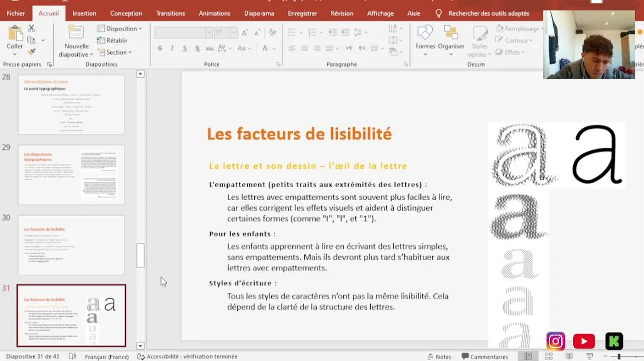Screen dimensions: 644x361
Task: Open the Effets shape effects dropdown
Action: (510, 52)
